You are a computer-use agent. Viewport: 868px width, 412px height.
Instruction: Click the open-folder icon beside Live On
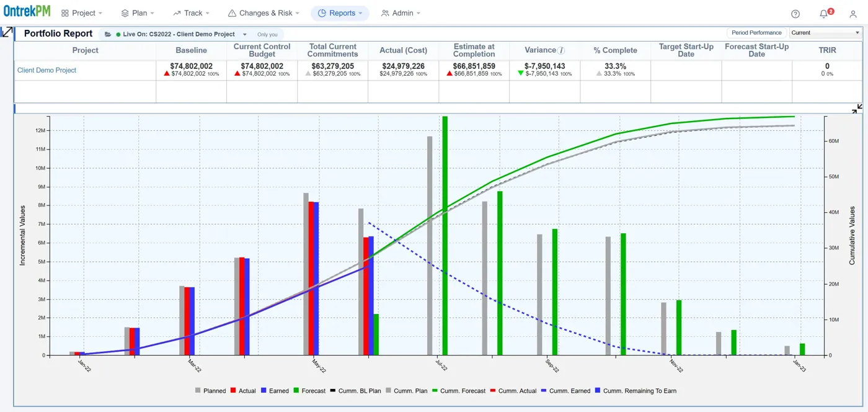(x=108, y=34)
